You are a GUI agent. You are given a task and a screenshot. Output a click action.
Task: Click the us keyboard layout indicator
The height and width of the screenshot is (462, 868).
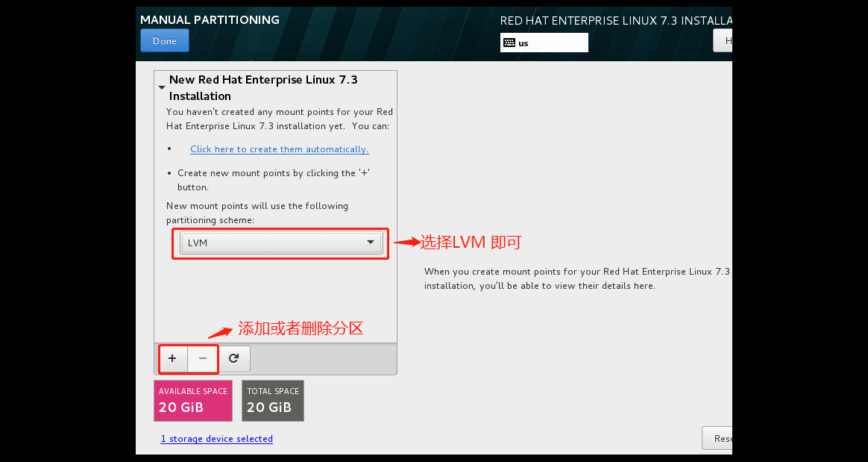[x=544, y=43]
